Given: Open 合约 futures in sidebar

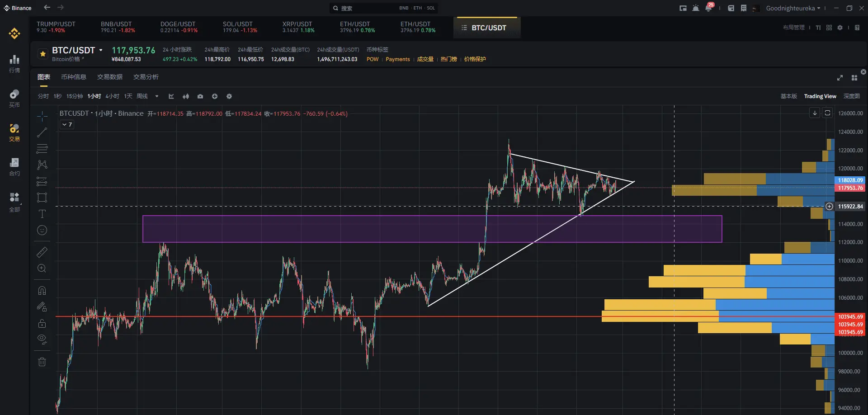Looking at the screenshot, I should tap(14, 167).
